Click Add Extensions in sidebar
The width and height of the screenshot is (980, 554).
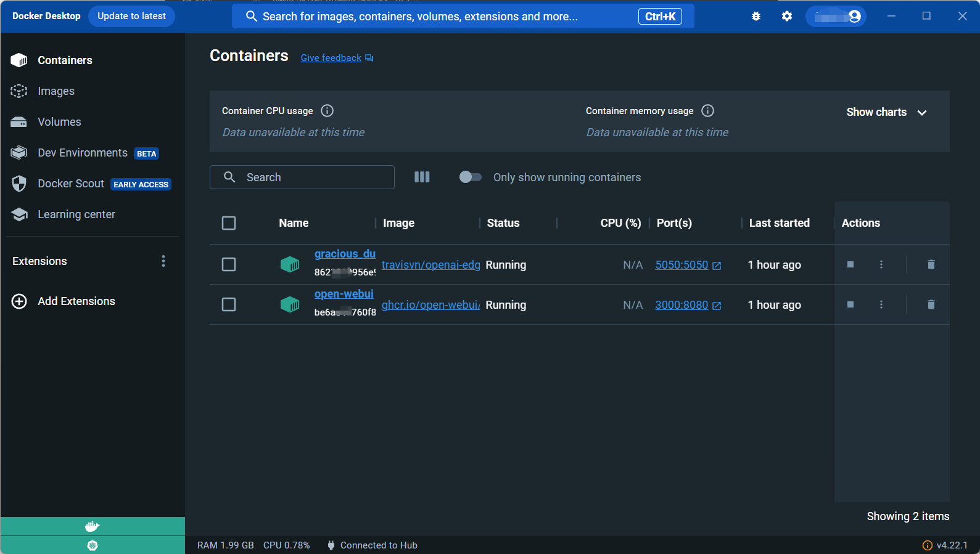click(x=76, y=301)
